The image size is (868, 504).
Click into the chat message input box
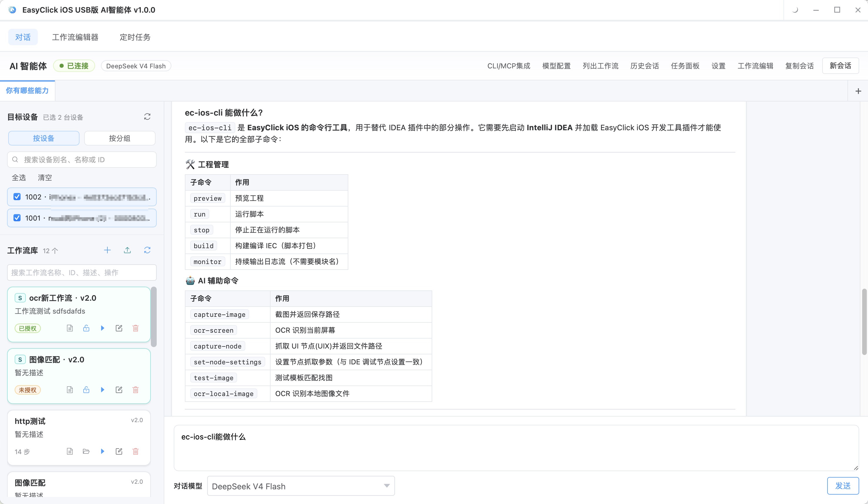pos(516,448)
